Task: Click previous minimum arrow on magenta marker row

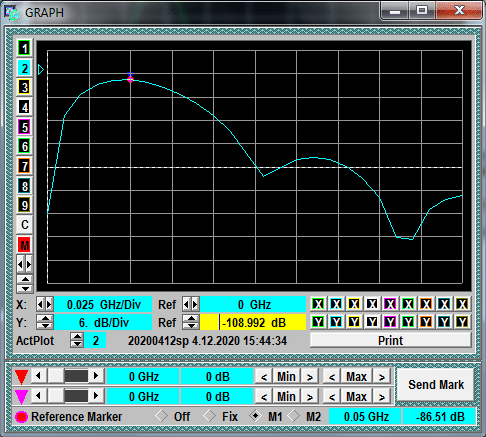Action: pos(264,397)
